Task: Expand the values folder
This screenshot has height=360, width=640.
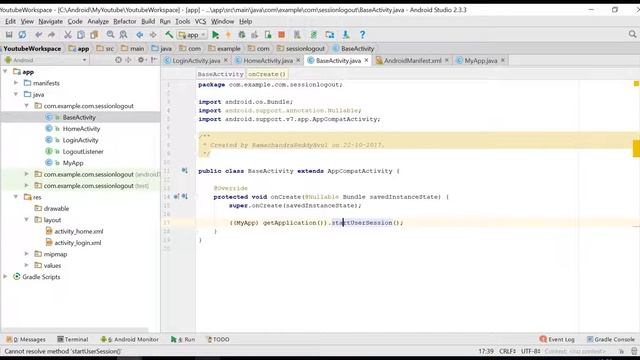Action: [x=27, y=265]
